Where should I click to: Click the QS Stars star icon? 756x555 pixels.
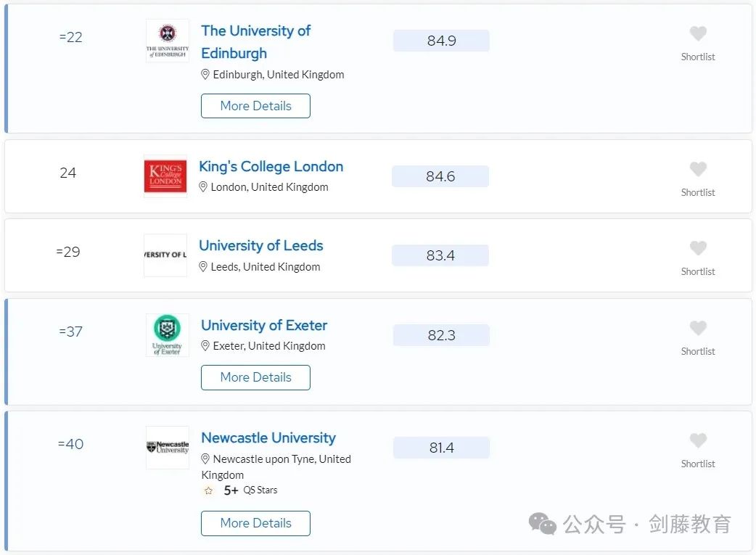click(208, 491)
